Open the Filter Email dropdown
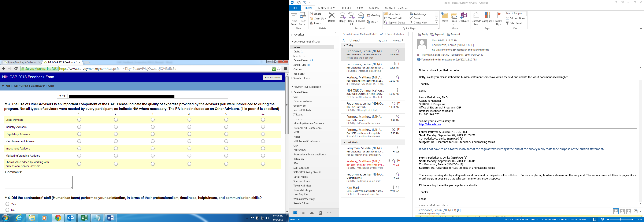The image size is (644, 222). (515, 23)
